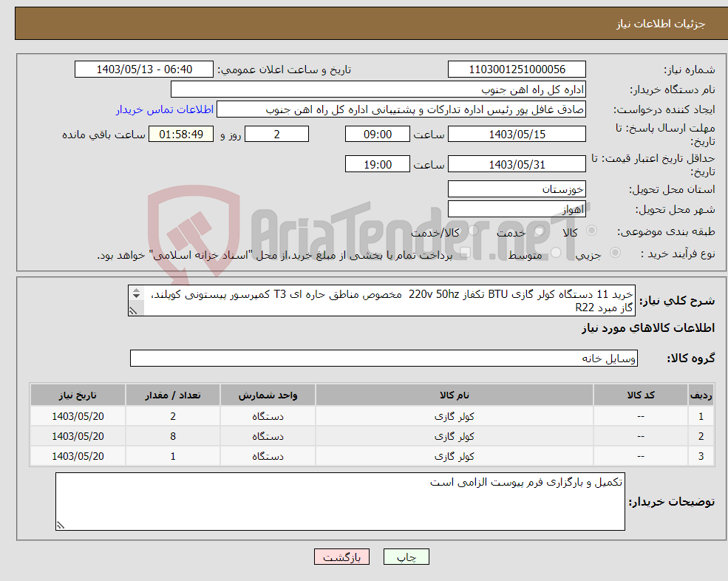The width and height of the screenshot is (728, 581).
Task: Click date 1403/05/20 in row 1
Action: (x=78, y=416)
